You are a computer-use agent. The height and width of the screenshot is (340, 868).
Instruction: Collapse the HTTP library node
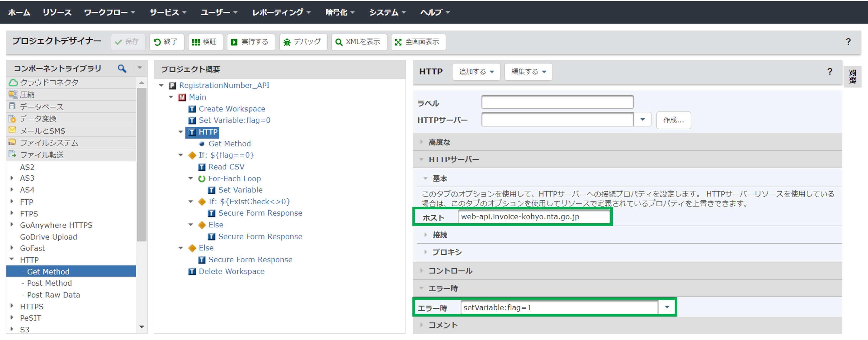pos(12,259)
